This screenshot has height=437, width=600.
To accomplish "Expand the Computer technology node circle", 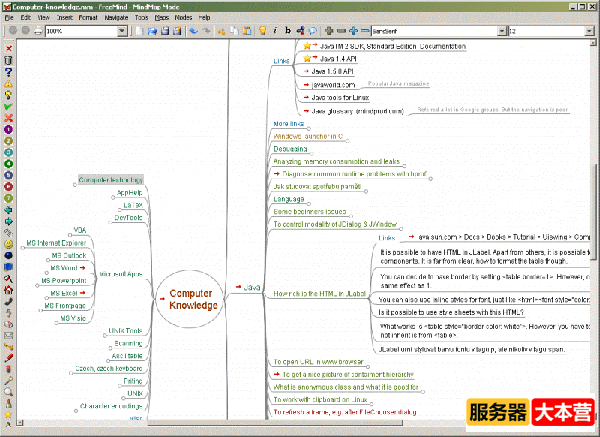I will click(x=75, y=184).
